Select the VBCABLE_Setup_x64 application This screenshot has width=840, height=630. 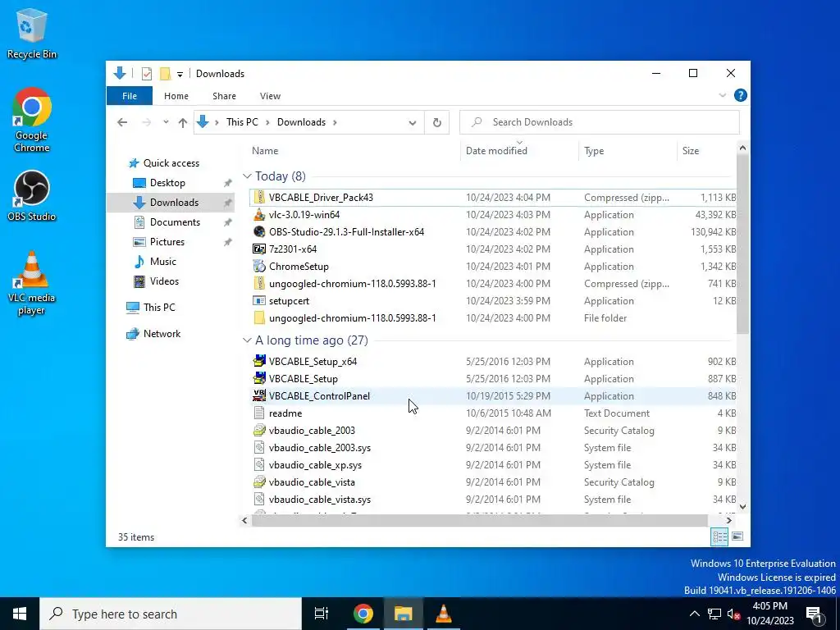click(x=493, y=362)
